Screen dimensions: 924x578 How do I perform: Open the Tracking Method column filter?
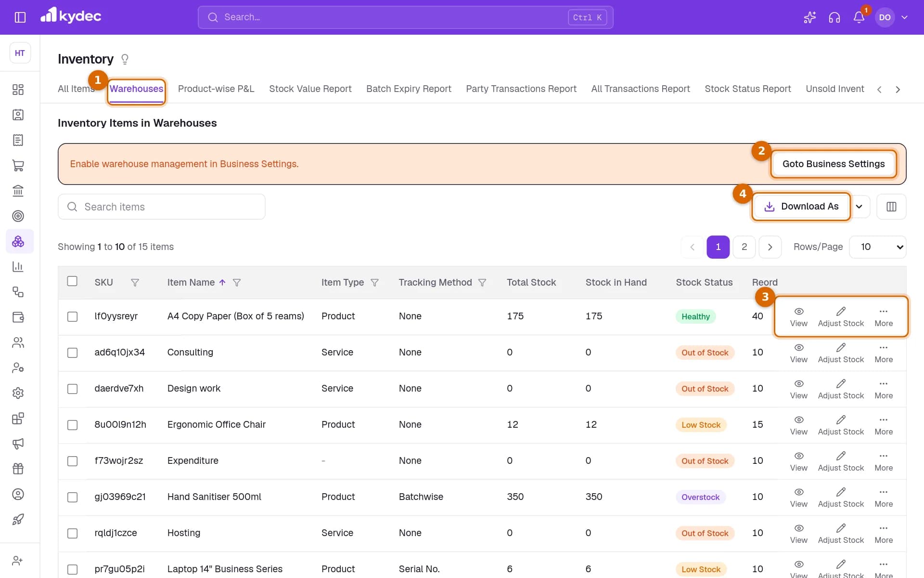[482, 283]
